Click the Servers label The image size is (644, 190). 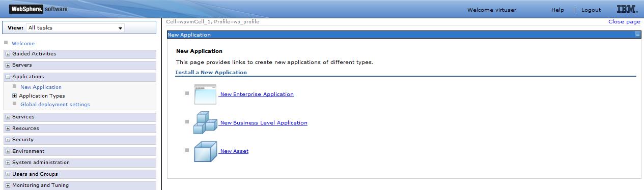click(22, 65)
